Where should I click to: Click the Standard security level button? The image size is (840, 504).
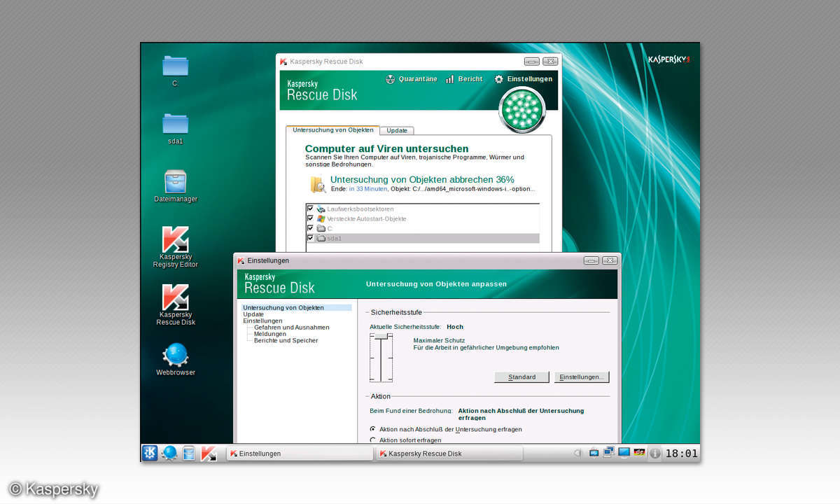[x=522, y=377]
